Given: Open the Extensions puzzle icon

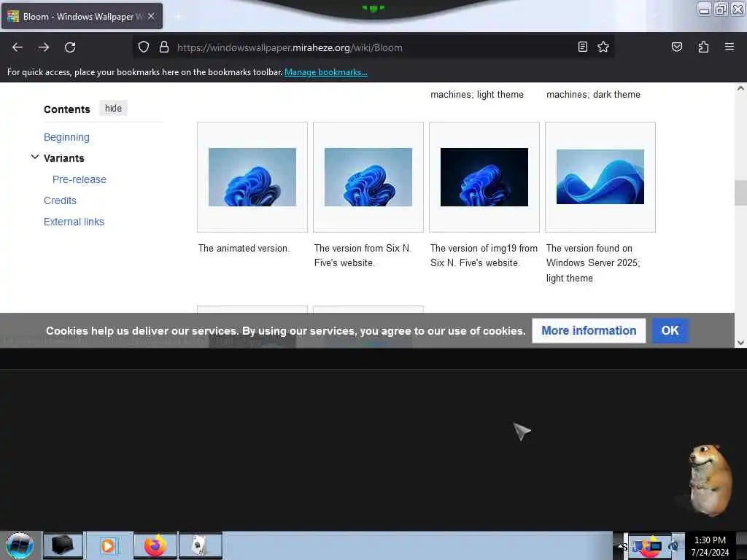Looking at the screenshot, I should point(703,47).
